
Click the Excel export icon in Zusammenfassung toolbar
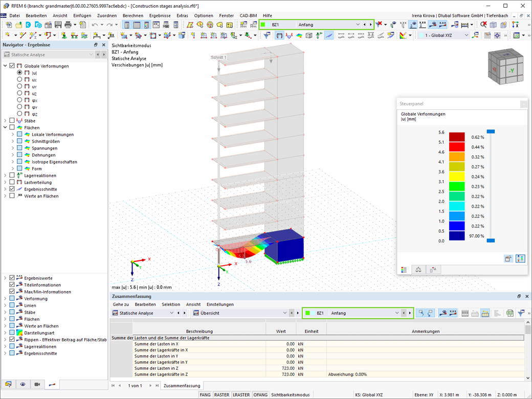(x=509, y=313)
